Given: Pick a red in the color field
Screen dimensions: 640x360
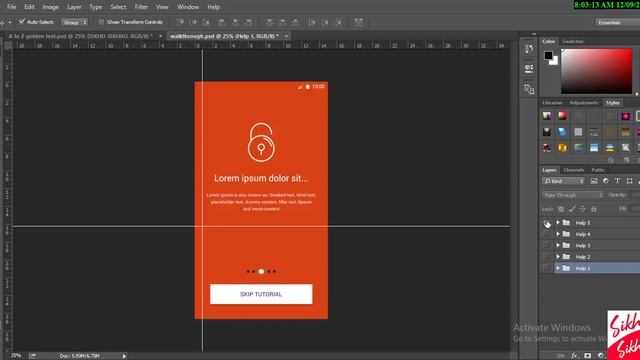Looking at the screenshot, I should (x=596, y=71).
